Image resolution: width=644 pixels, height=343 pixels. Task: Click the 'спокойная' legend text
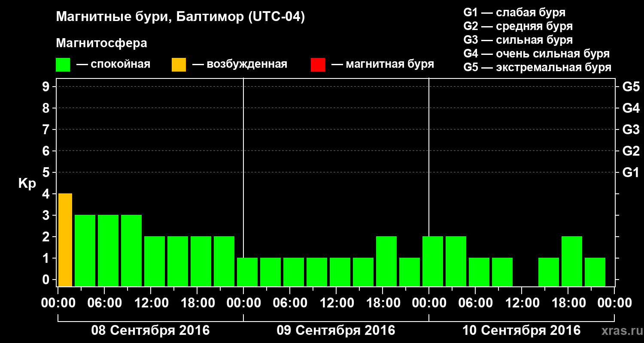(120, 65)
